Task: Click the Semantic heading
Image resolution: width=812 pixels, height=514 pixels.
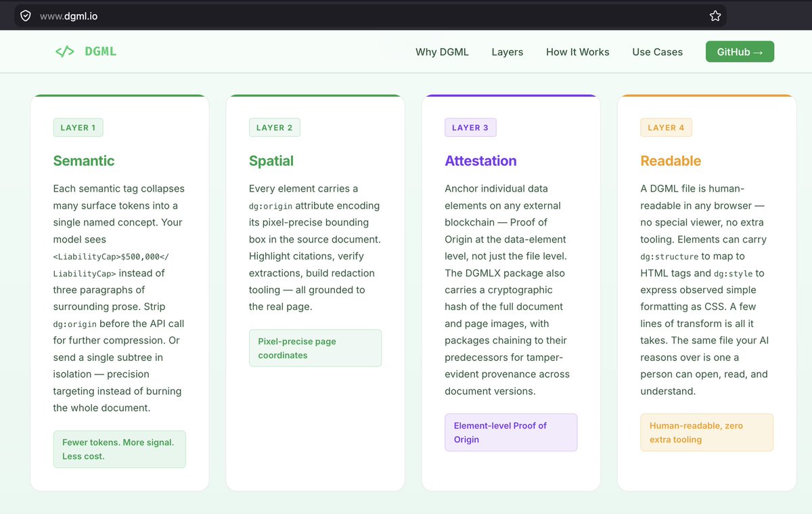Action: [x=84, y=160]
